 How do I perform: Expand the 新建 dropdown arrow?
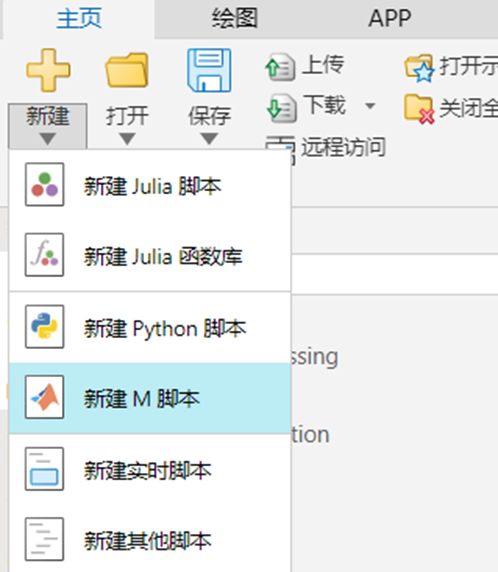click(x=47, y=139)
